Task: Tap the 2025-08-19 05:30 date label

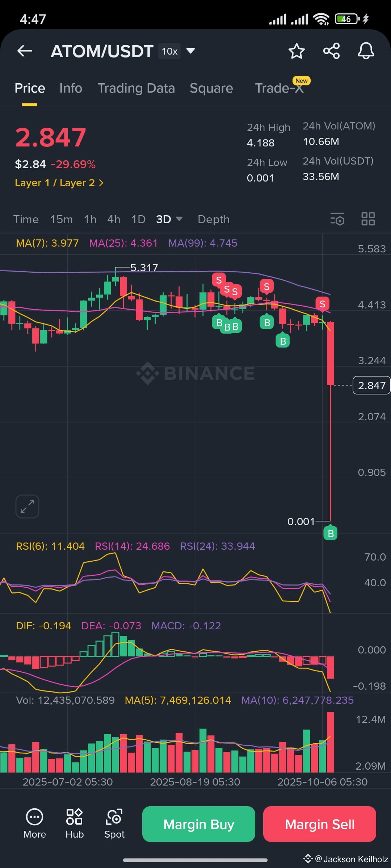Action: (195, 782)
